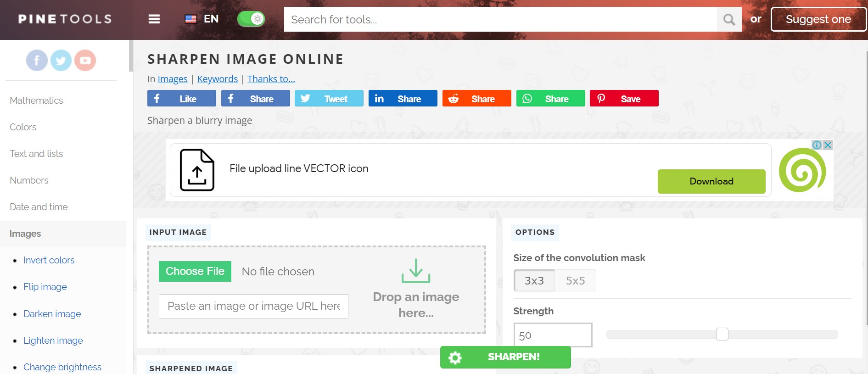Image resolution: width=868 pixels, height=374 pixels.
Task: Click the Strength slider handle
Action: [722, 334]
